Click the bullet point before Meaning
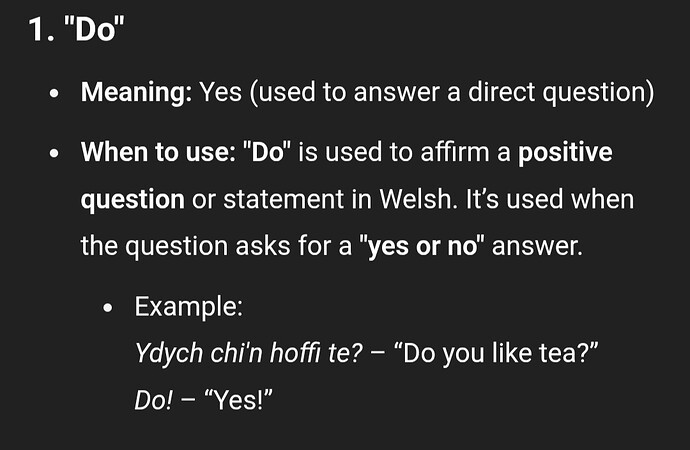 pyautogui.click(x=54, y=93)
